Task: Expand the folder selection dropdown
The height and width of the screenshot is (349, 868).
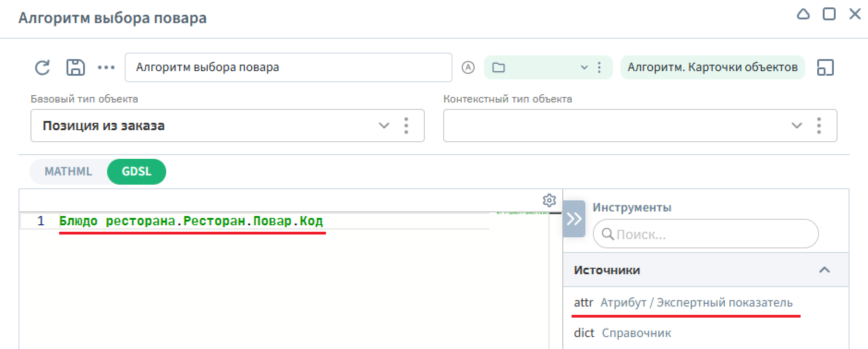Action: coord(584,68)
